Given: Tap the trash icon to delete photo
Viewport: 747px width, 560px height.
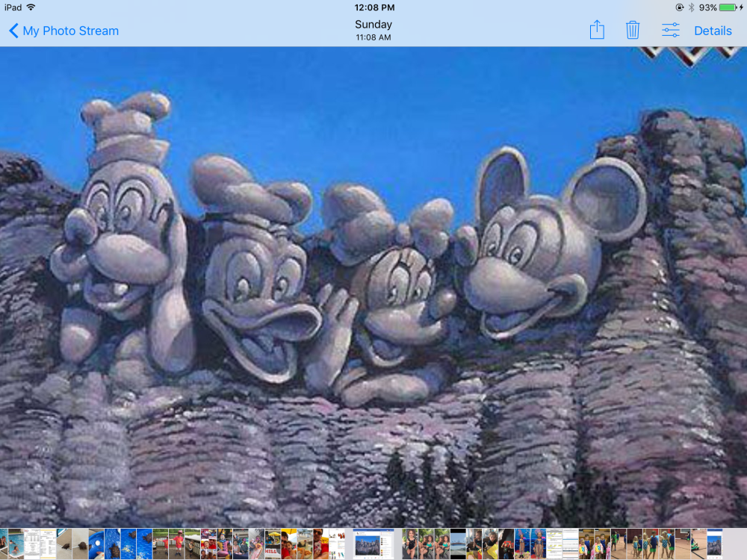Looking at the screenshot, I should (x=633, y=30).
